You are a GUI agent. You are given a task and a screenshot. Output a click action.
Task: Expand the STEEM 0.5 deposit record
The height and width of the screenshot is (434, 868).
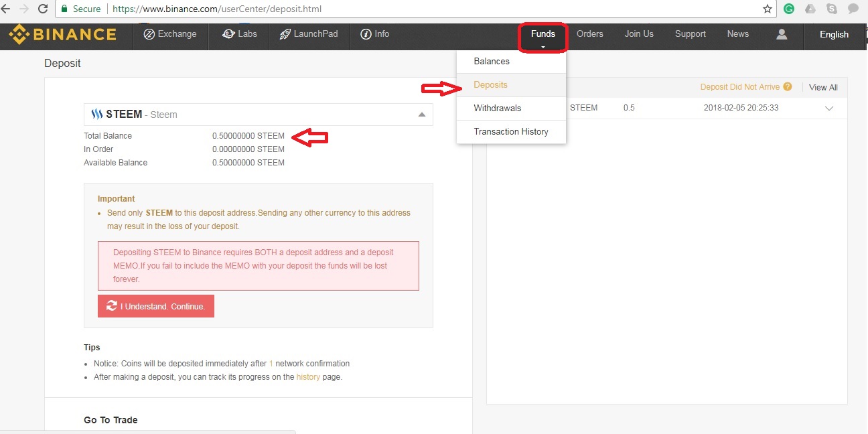(x=829, y=108)
